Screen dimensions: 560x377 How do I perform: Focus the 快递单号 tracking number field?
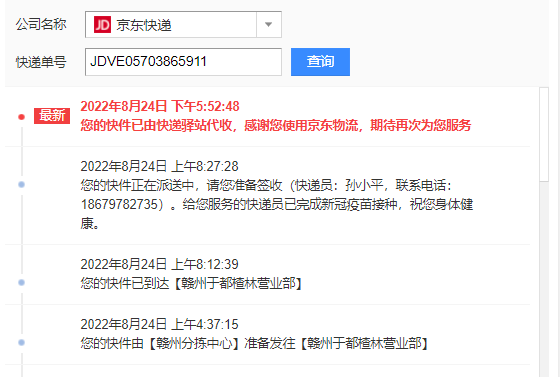point(183,62)
